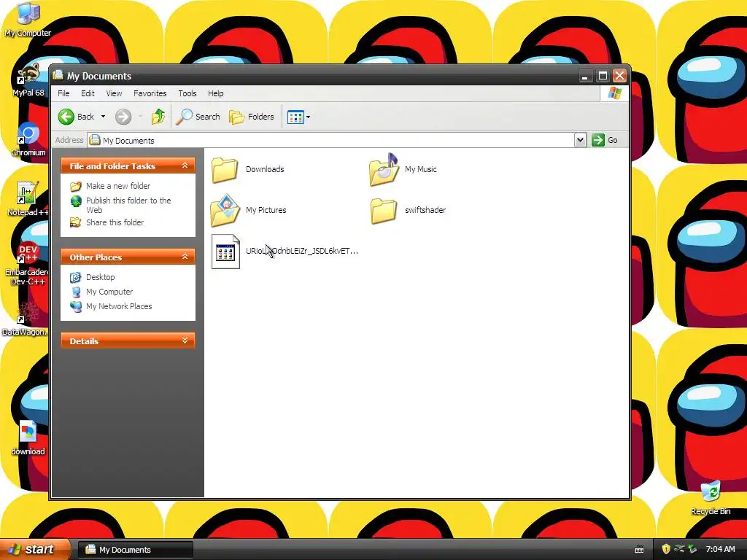This screenshot has width=747, height=560.
Task: Collapse the Other Places panel
Action: 185,257
